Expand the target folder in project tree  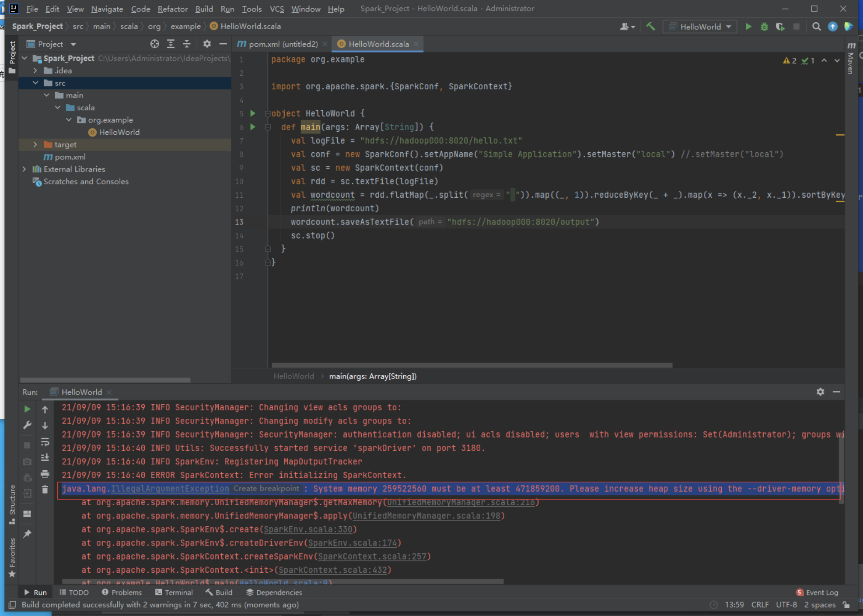tap(35, 145)
